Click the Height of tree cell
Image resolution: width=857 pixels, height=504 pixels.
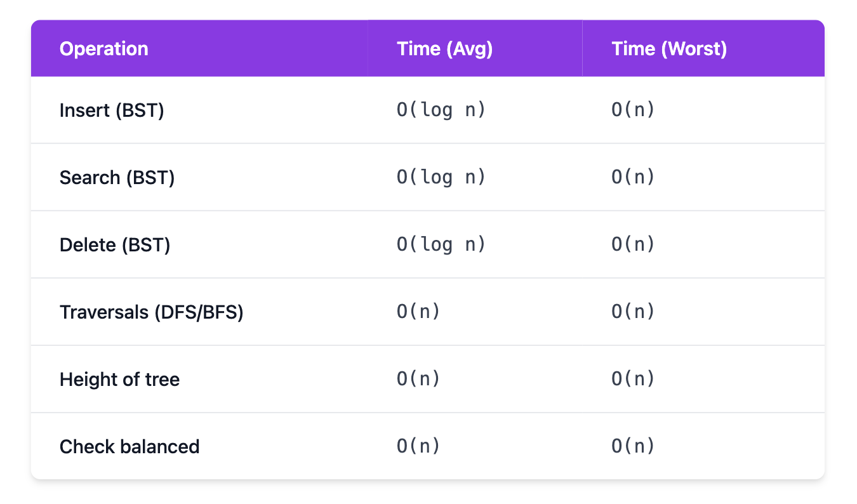[119, 380]
